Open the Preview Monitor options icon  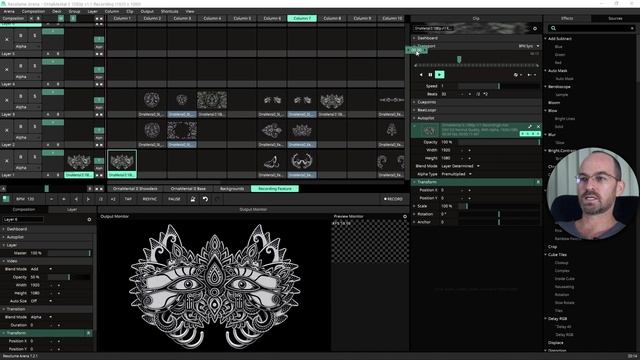pos(405,216)
